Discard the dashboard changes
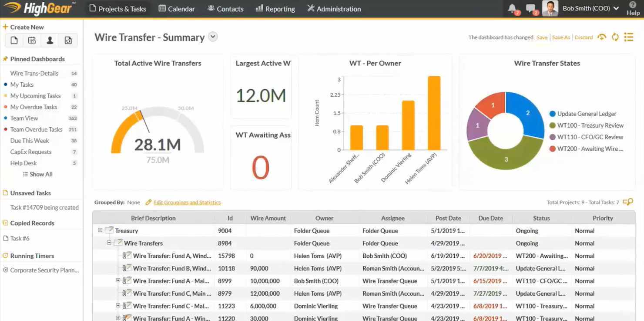 tap(584, 37)
